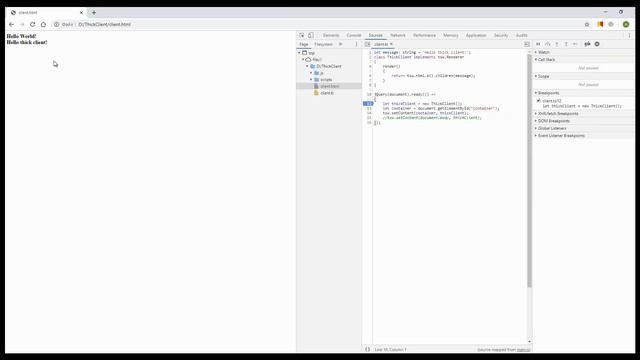Toggle breakpoint on line 12 gutter
Screen dimensions: 640x360
[368, 104]
